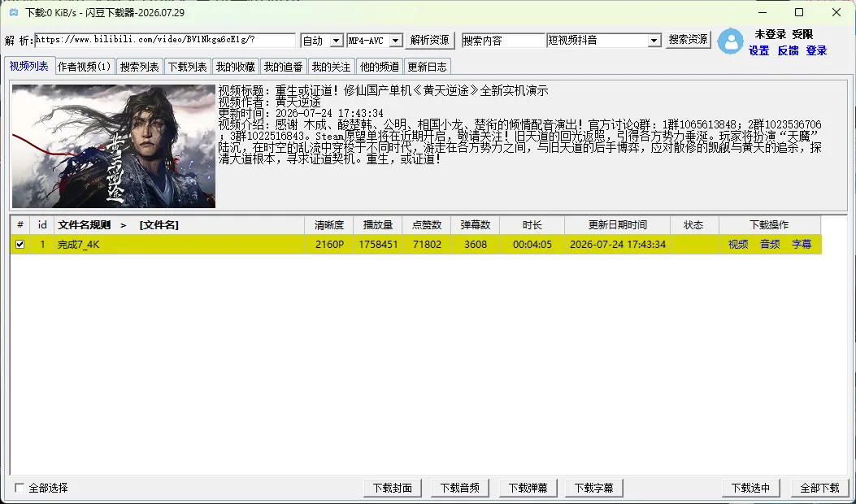
Task: Click the 下载操作 column header
Action: click(x=769, y=225)
